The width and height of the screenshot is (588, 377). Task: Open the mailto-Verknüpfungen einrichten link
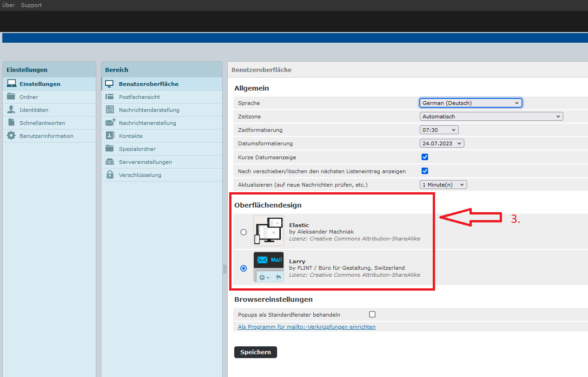click(306, 327)
